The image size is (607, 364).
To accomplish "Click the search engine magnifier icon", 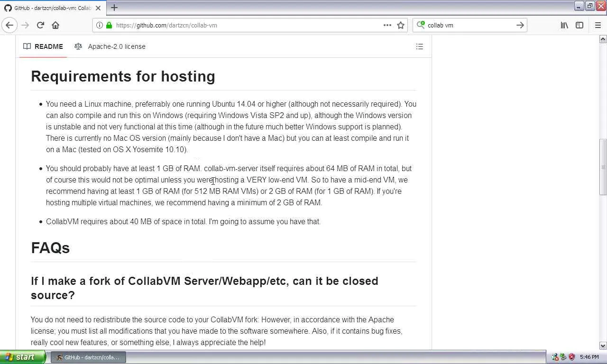I will pyautogui.click(x=421, y=25).
